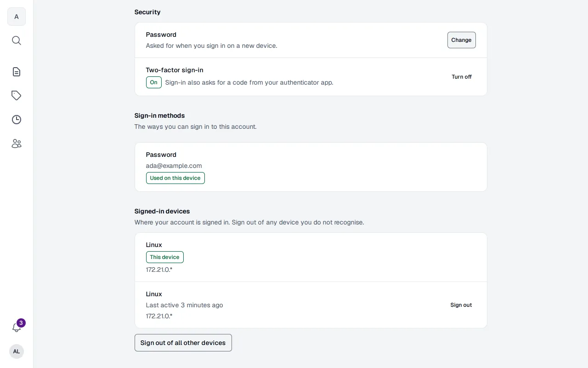
Task: Click the "Used on this device" badge
Action: pyautogui.click(x=175, y=178)
